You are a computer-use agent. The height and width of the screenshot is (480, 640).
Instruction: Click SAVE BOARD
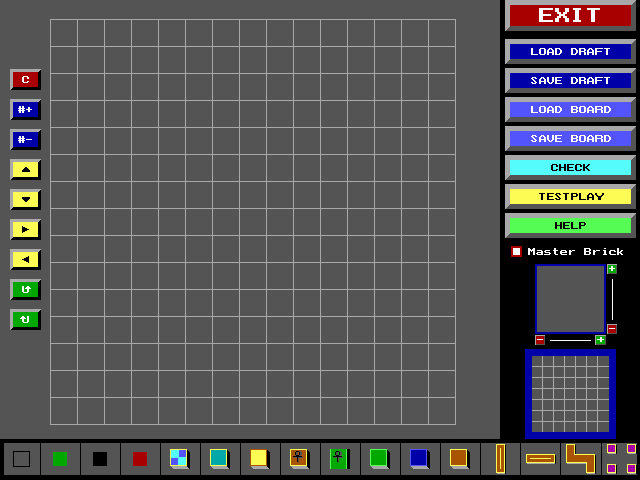coord(570,139)
